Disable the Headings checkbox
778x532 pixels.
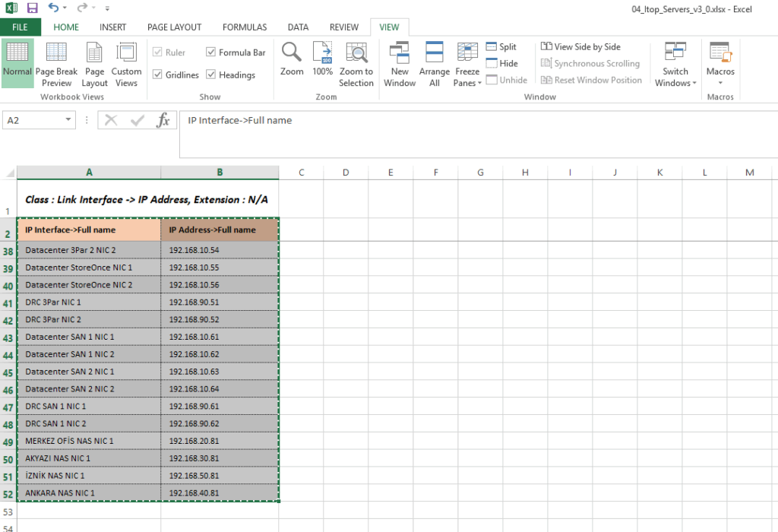(x=211, y=74)
